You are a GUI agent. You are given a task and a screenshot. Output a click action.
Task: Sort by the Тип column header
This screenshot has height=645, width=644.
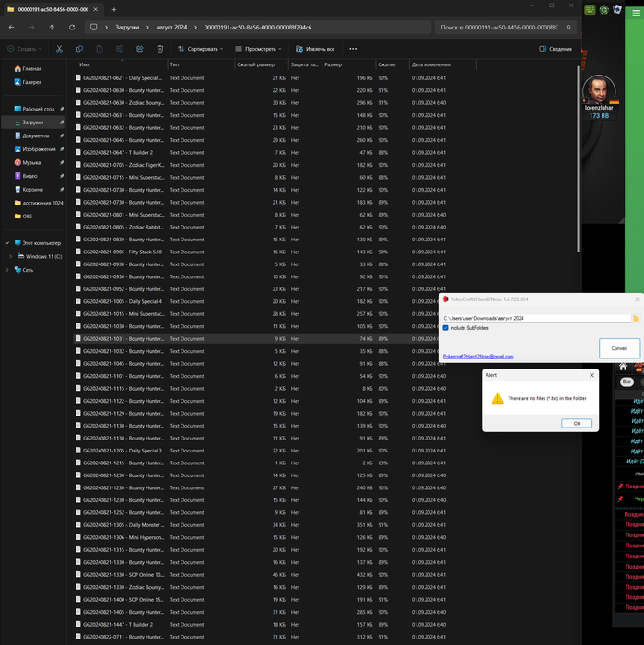tap(174, 64)
